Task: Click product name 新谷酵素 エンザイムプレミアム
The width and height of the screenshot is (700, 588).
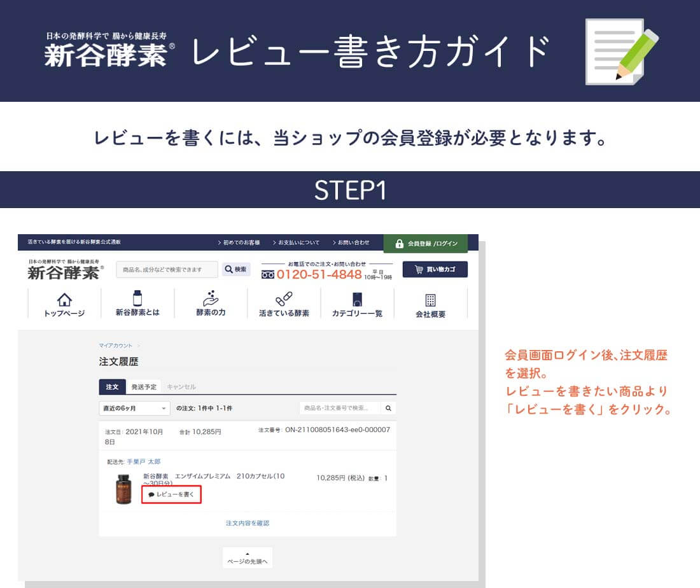Action: [x=214, y=480]
